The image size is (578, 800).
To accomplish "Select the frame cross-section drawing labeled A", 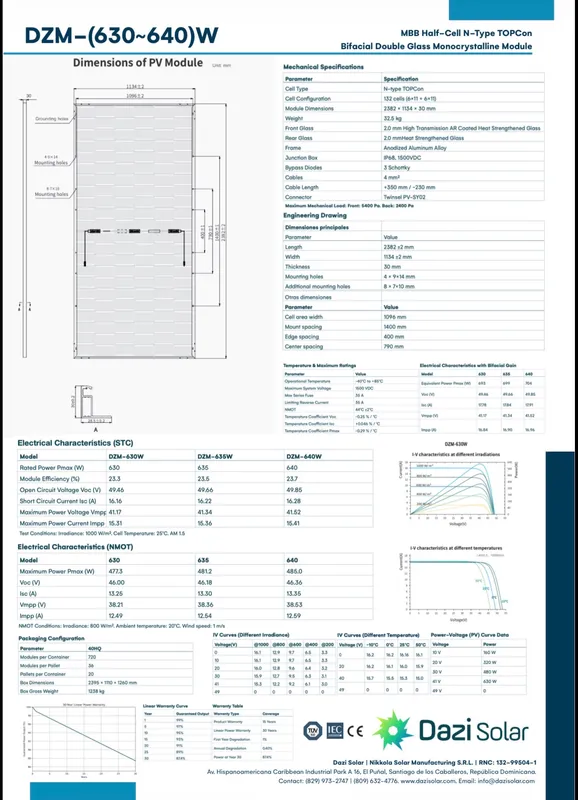I will point(93,405).
